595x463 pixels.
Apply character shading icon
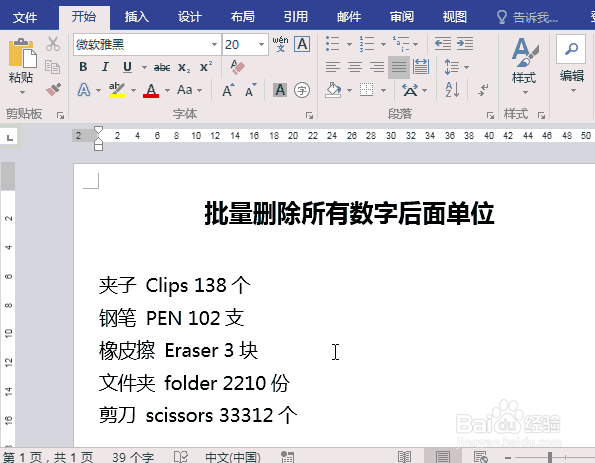coord(280,90)
